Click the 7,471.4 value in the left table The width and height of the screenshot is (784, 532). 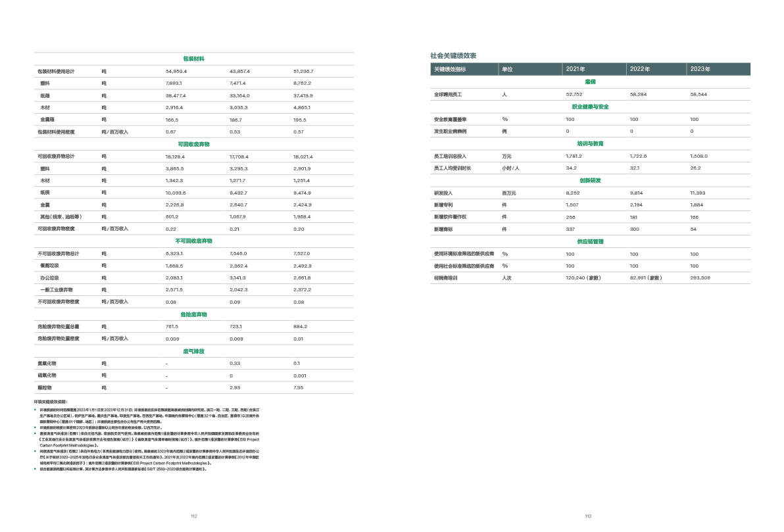[x=237, y=83]
